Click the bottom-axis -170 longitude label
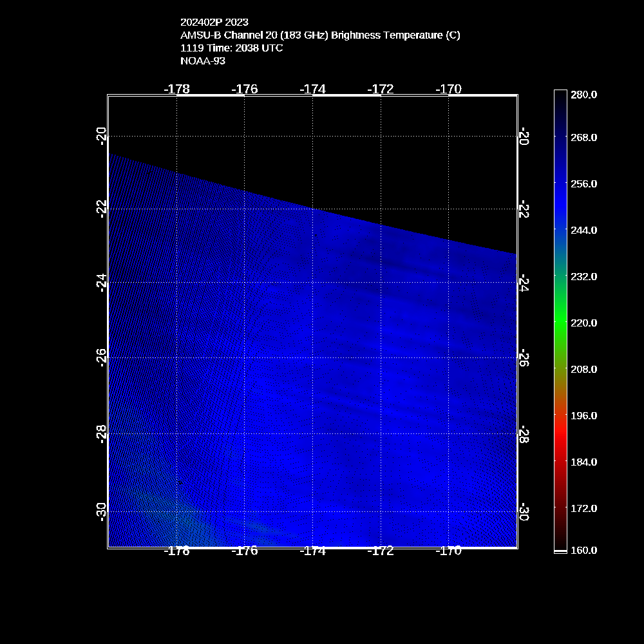 point(448,551)
